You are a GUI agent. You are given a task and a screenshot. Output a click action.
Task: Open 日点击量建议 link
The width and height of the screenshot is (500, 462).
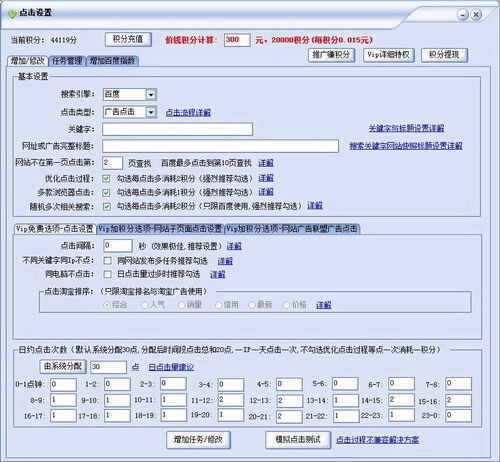[x=171, y=368]
